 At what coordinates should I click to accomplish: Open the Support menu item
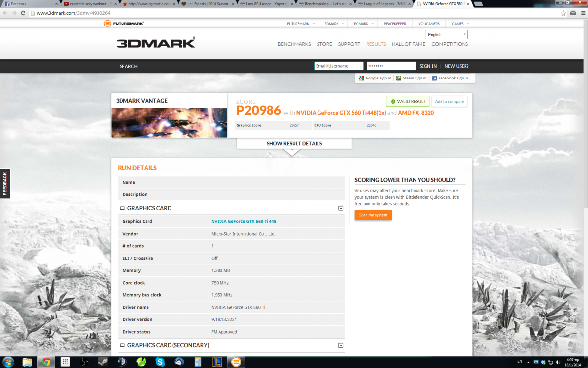tap(349, 44)
